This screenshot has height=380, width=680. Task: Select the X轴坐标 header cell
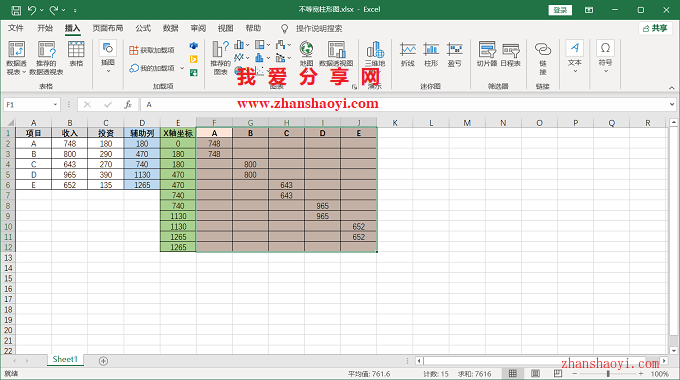178,133
